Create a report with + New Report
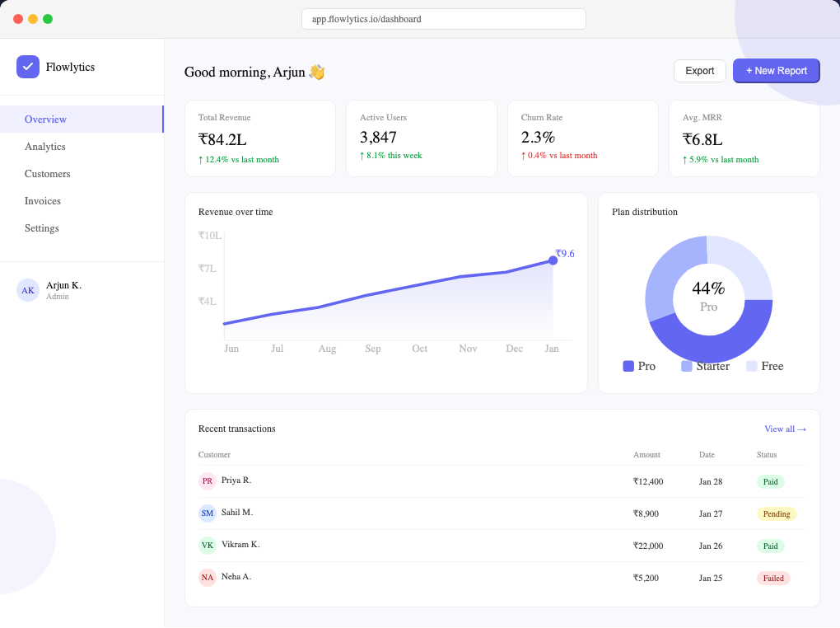 777,71
